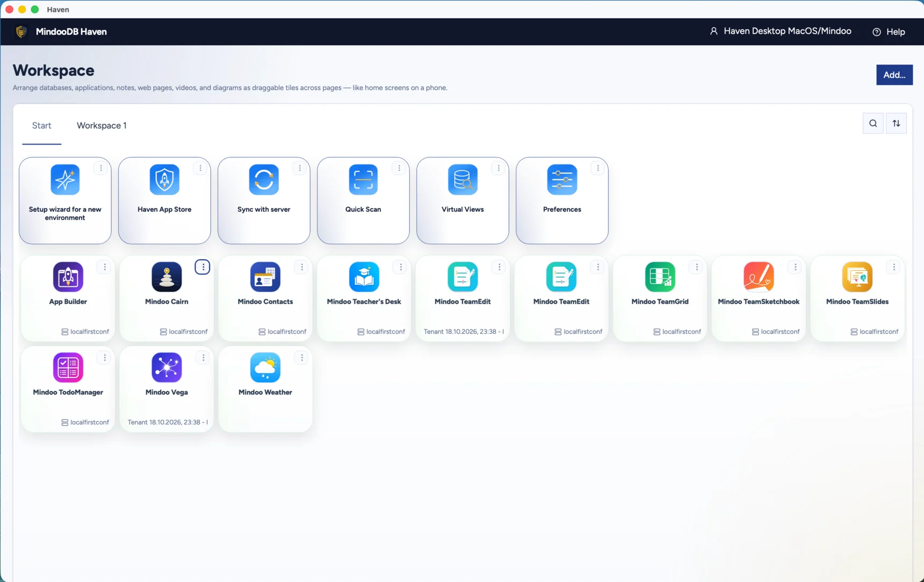Launch Haven App Store shield icon

point(164,179)
